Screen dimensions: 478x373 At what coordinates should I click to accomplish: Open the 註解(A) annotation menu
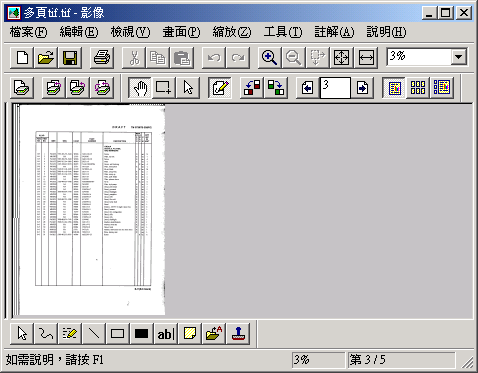tap(334, 32)
